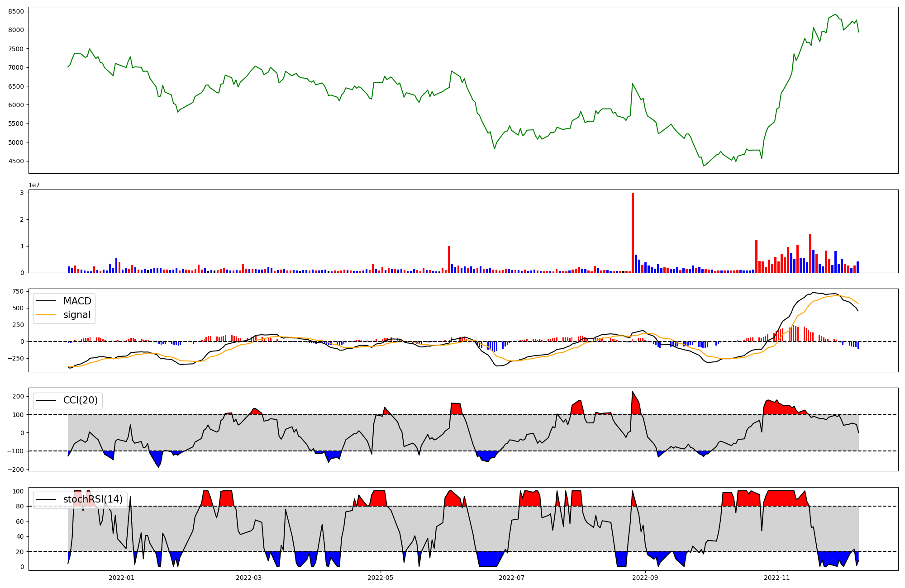Click the CCI(20) legend label
Screen dimensions: 905x588
(x=81, y=400)
